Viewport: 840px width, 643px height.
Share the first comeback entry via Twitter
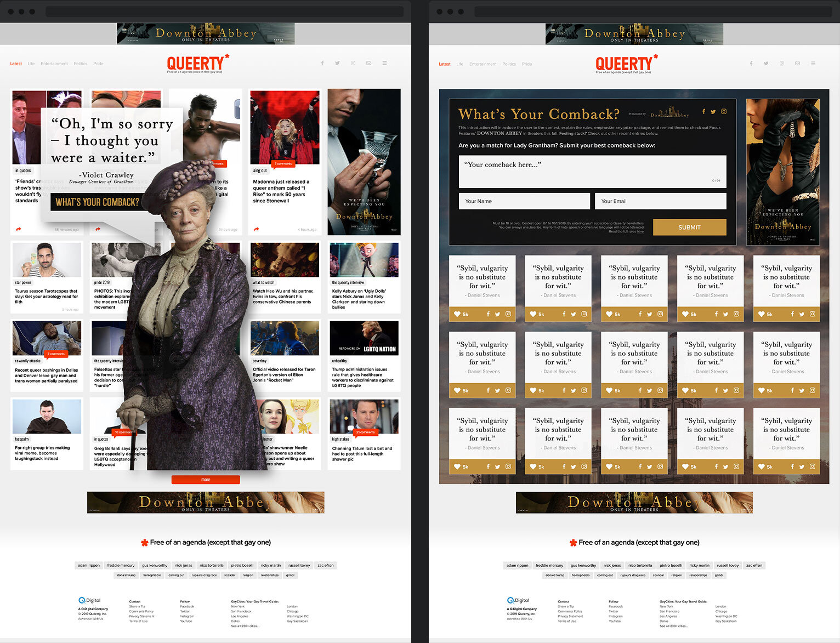coord(498,314)
